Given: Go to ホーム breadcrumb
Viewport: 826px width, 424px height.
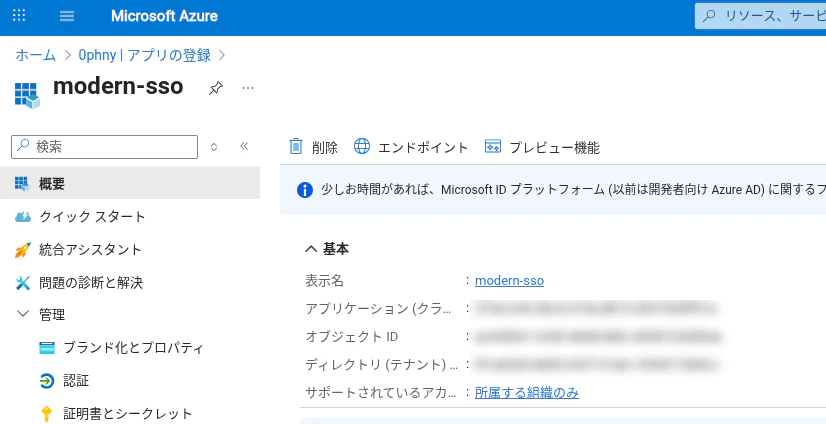Looking at the screenshot, I should click(x=35, y=55).
